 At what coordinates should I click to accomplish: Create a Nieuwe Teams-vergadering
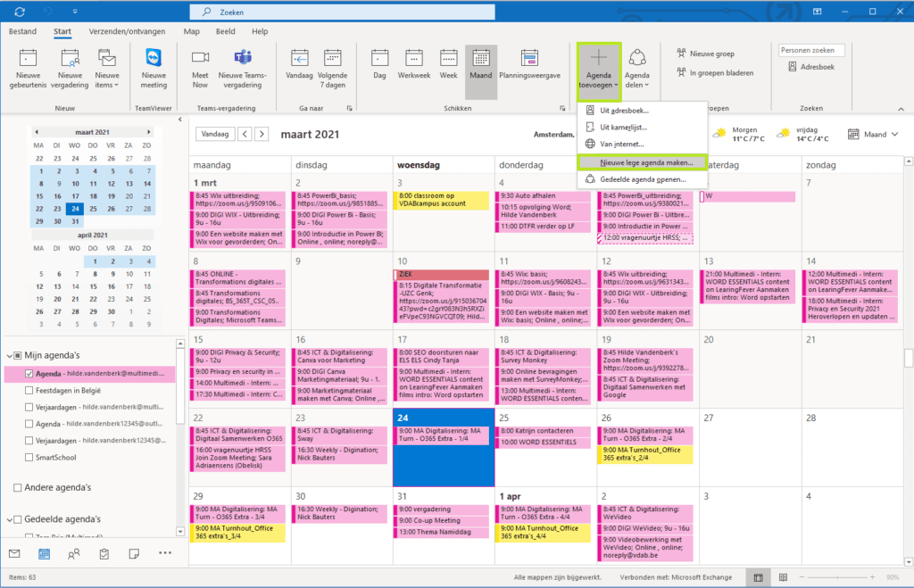tap(243, 68)
